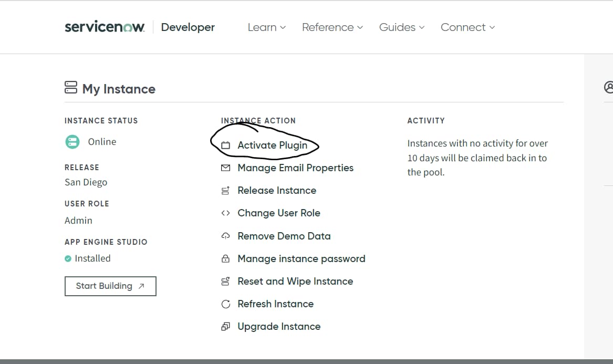Click the Release Instance icon
This screenshot has height=364, width=613.
tap(225, 191)
